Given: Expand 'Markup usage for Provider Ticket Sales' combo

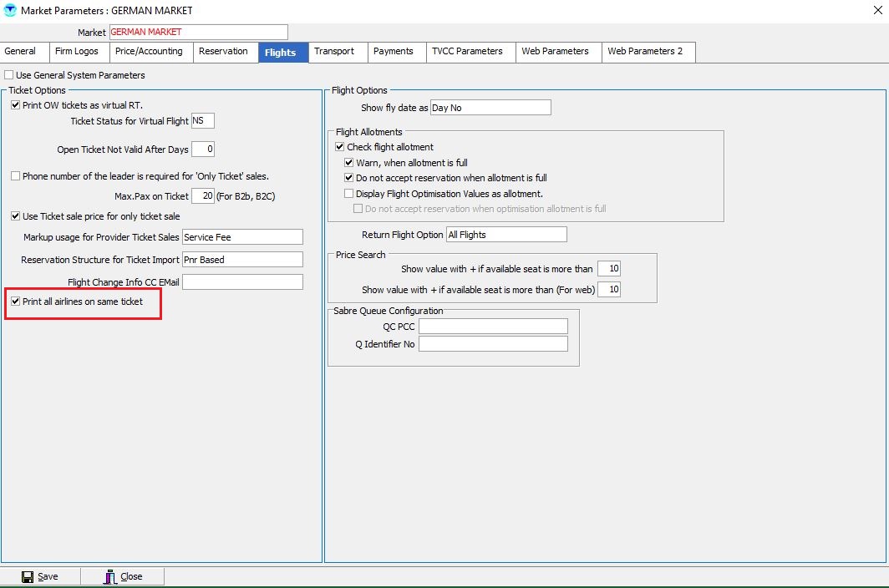Looking at the screenshot, I should pos(241,237).
